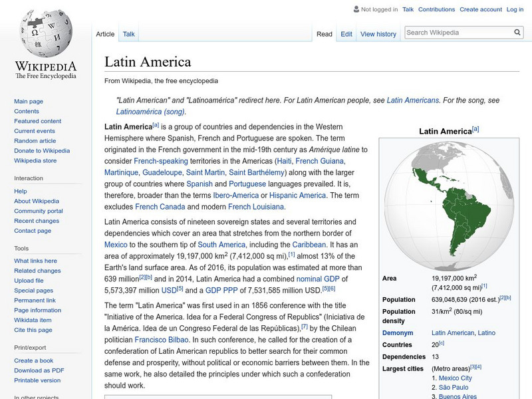Open About Wikipedia
The width and height of the screenshot is (532, 399).
point(37,201)
